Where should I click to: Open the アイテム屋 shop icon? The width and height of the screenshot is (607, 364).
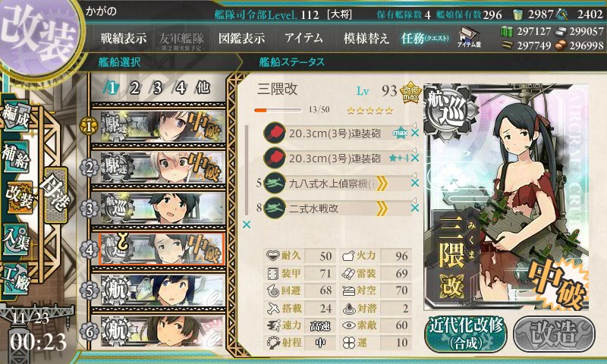point(468,37)
